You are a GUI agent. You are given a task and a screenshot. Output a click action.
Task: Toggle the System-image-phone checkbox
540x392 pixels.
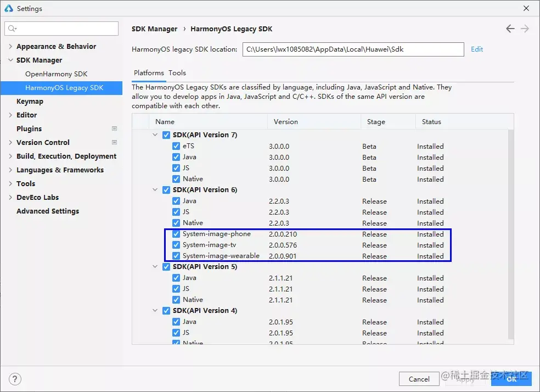[x=176, y=234]
